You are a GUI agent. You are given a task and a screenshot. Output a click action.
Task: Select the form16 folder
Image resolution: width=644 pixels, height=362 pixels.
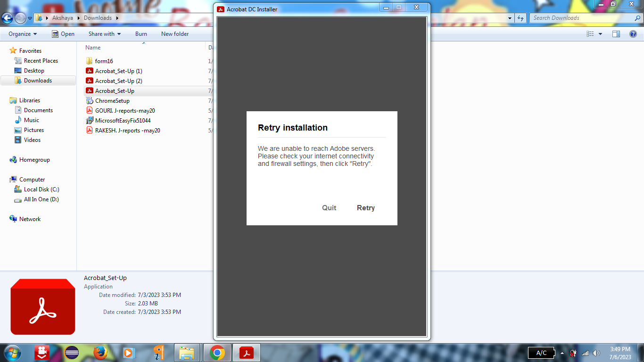(104, 61)
